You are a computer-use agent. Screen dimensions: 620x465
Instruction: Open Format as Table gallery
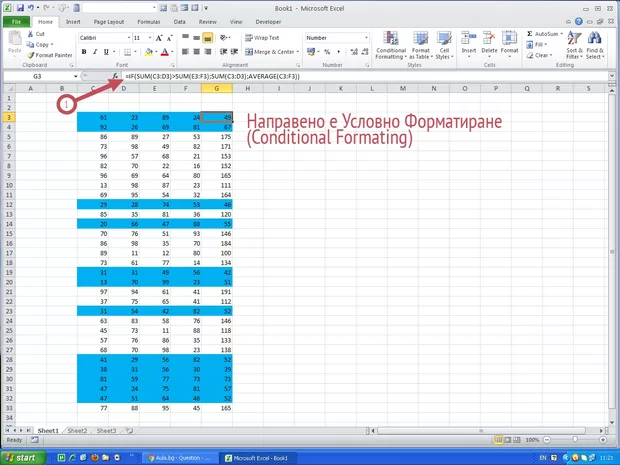tap(421, 45)
